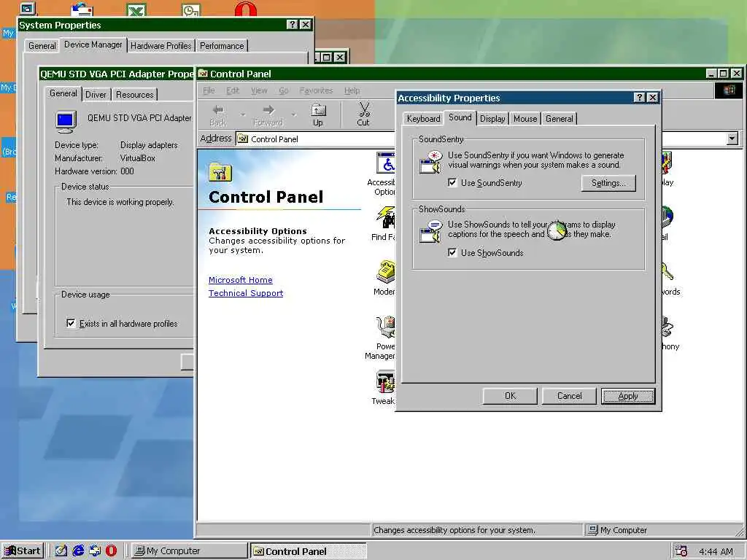Open the Find Fast icon in Control Panel
The height and width of the screenshot is (560, 747).
coord(386,217)
